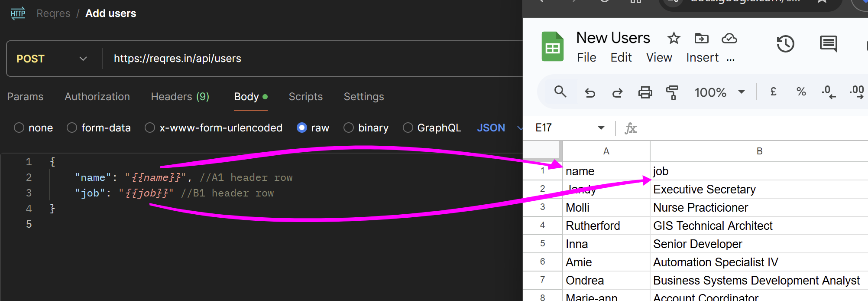Click the undo arrow in Sheets
This screenshot has height=301, width=868.
[589, 92]
